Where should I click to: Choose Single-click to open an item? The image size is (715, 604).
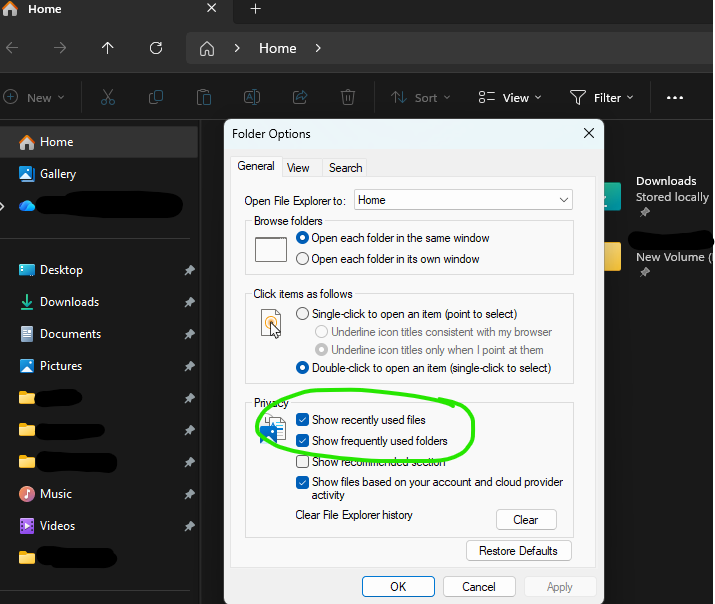(x=407, y=314)
